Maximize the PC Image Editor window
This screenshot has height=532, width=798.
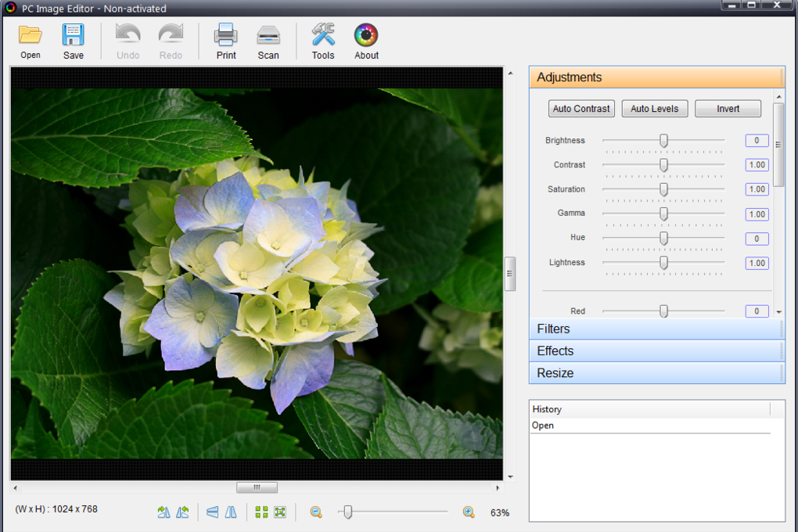click(x=752, y=5)
